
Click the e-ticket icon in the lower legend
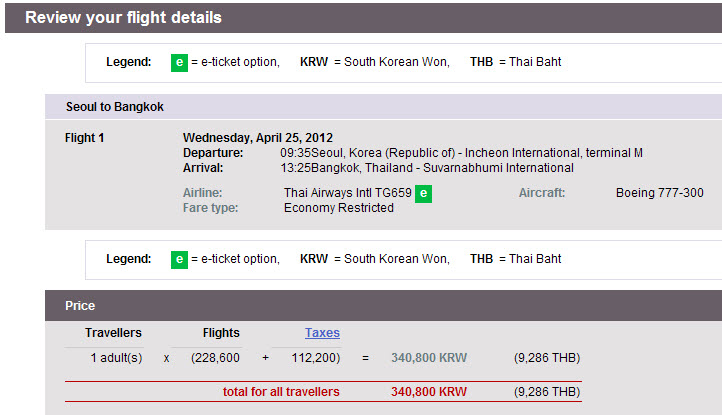[179, 259]
